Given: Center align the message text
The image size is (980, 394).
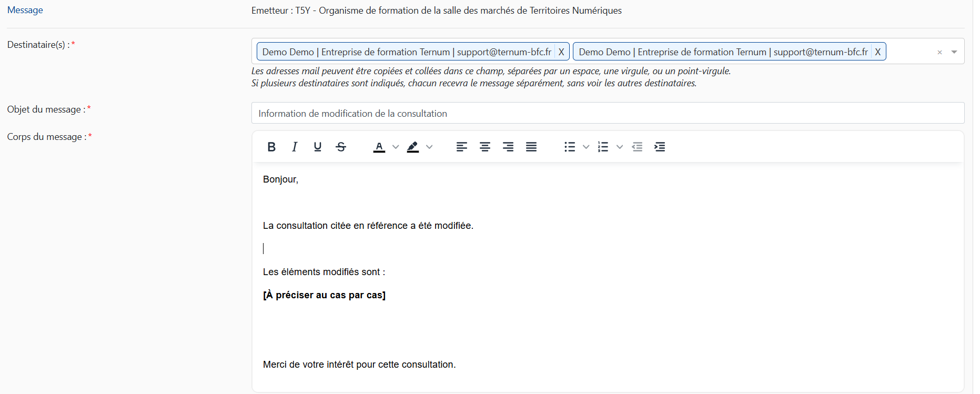Looking at the screenshot, I should pos(485,147).
